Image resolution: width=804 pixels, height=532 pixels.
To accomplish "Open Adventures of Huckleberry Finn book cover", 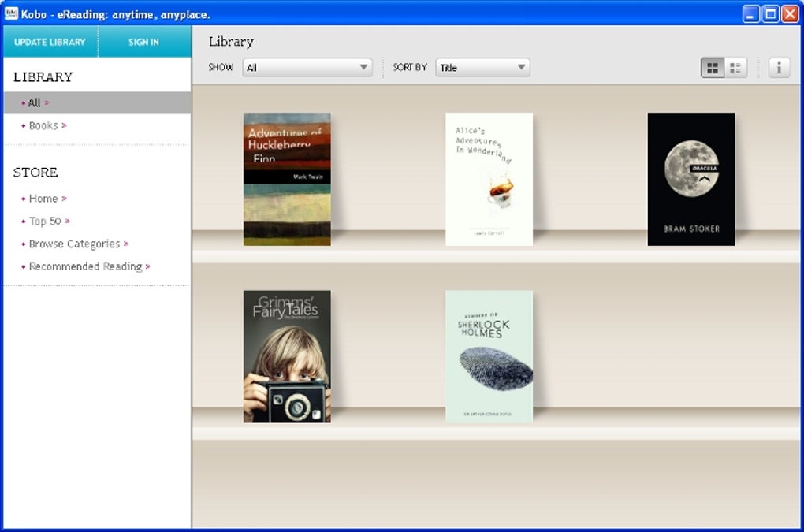I will click(x=287, y=180).
